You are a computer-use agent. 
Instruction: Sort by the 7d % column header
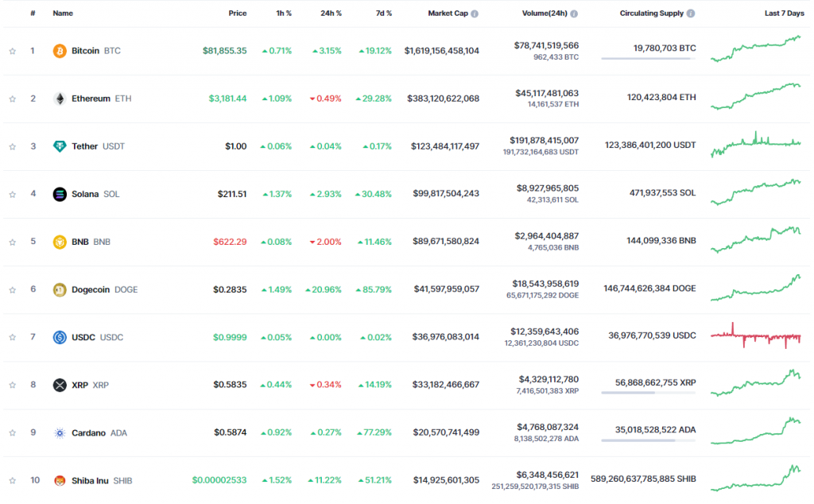click(384, 13)
